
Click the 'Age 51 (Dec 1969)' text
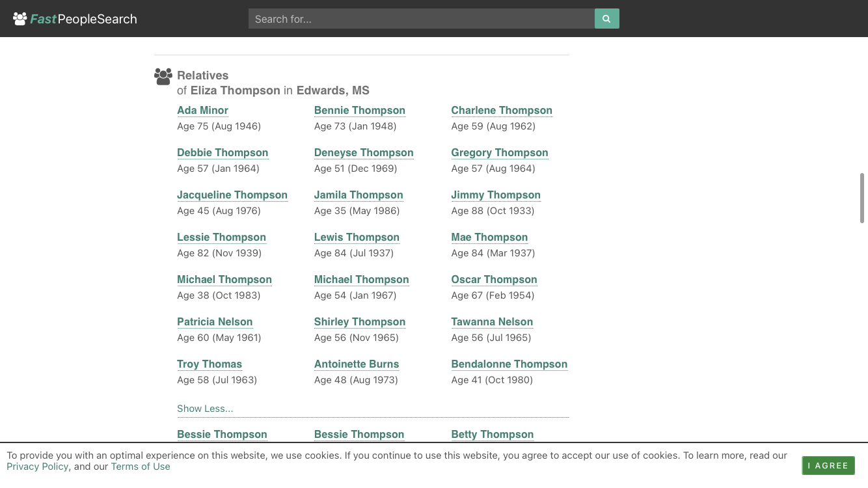(356, 169)
